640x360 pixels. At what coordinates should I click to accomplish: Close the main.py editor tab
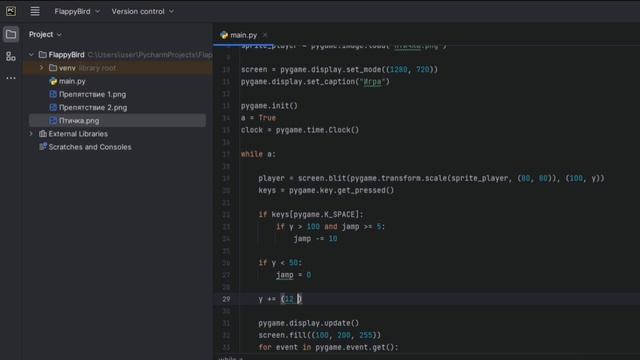click(x=265, y=35)
